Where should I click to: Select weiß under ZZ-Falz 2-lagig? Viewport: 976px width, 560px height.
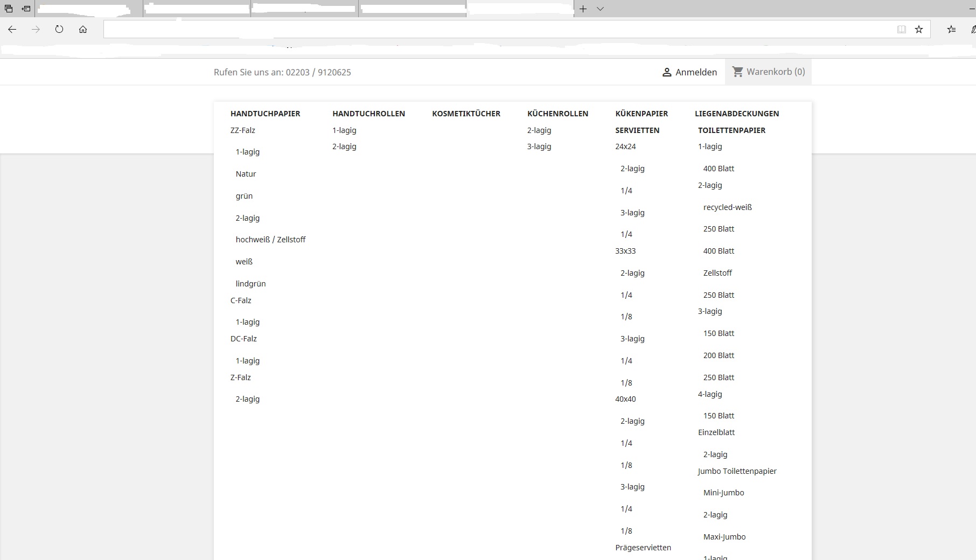[244, 262]
